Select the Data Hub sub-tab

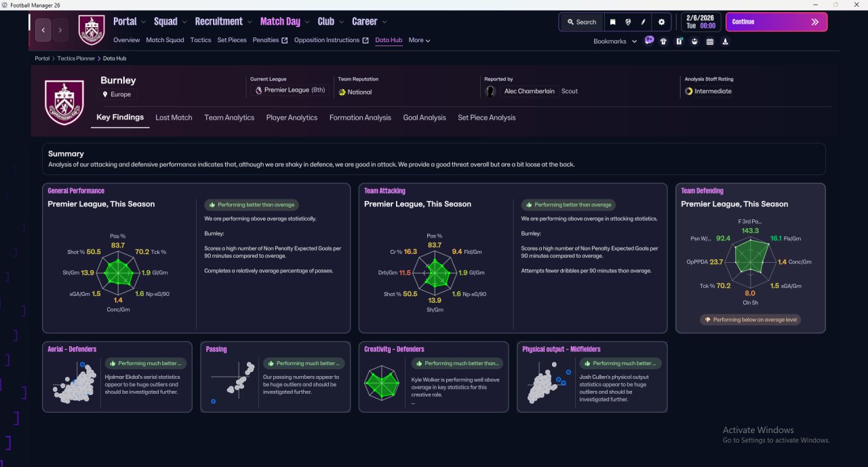click(x=389, y=40)
